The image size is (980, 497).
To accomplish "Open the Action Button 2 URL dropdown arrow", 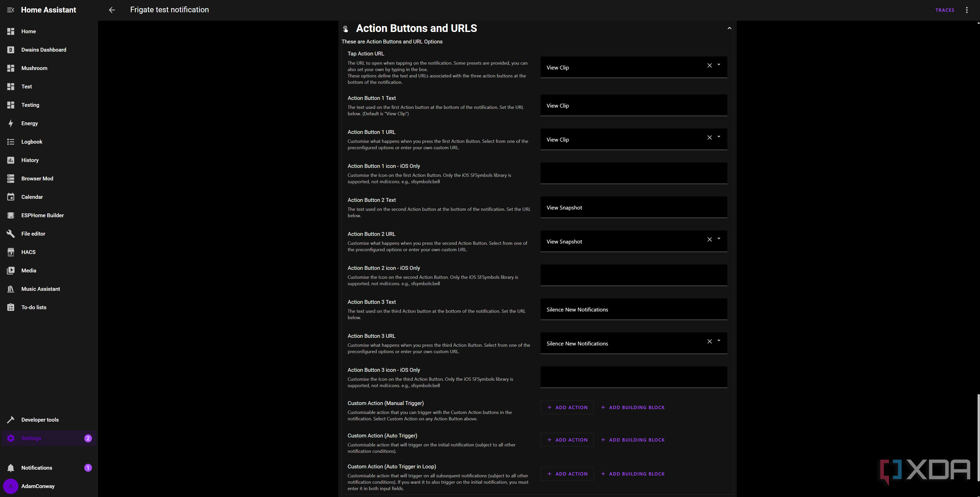I will click(719, 239).
